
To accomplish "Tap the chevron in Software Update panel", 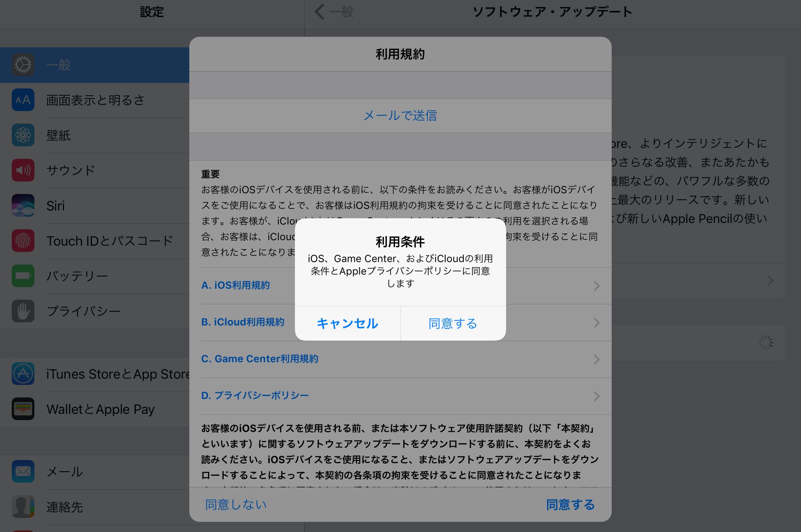I will pos(770,280).
